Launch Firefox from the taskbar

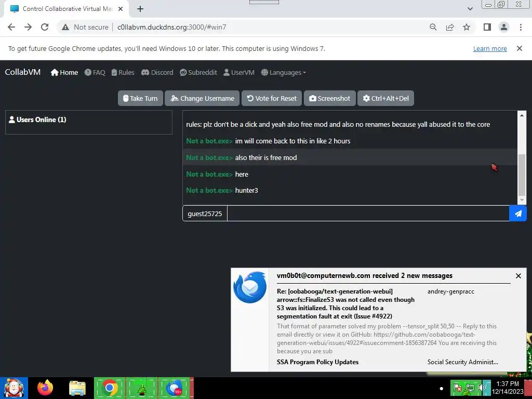pos(45,388)
